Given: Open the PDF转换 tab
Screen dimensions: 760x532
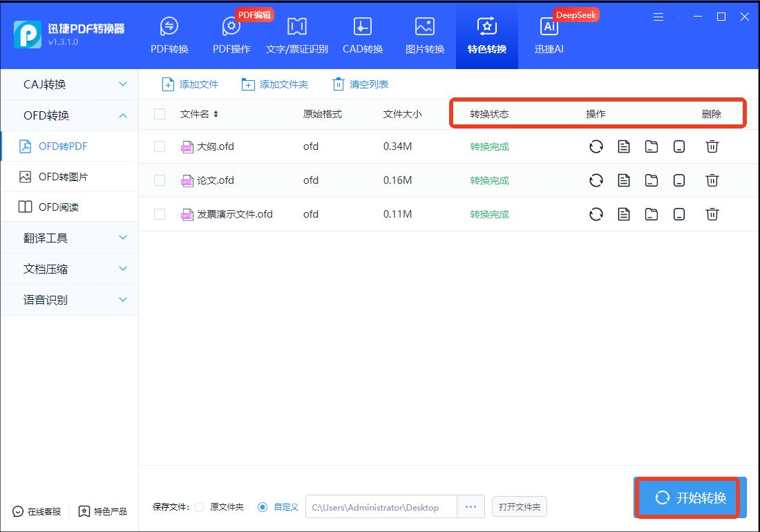Looking at the screenshot, I should click(169, 35).
